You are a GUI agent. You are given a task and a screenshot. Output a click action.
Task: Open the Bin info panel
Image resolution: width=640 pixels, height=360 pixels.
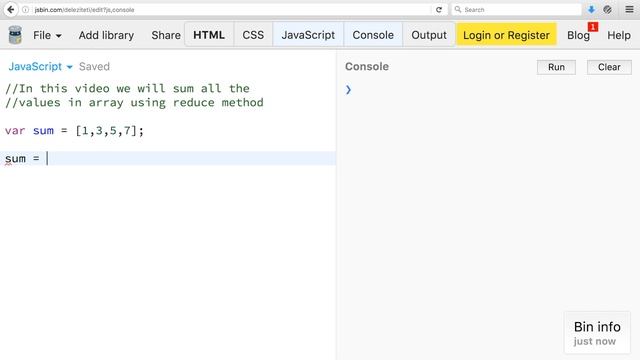[x=597, y=333]
